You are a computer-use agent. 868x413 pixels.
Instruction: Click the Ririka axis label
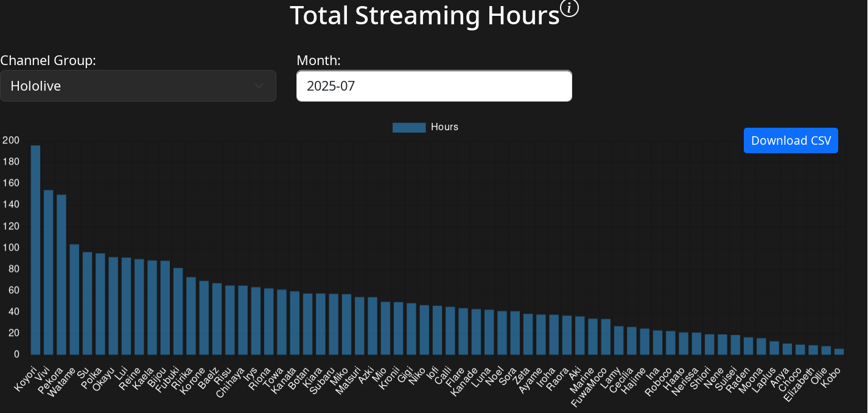coord(183,377)
